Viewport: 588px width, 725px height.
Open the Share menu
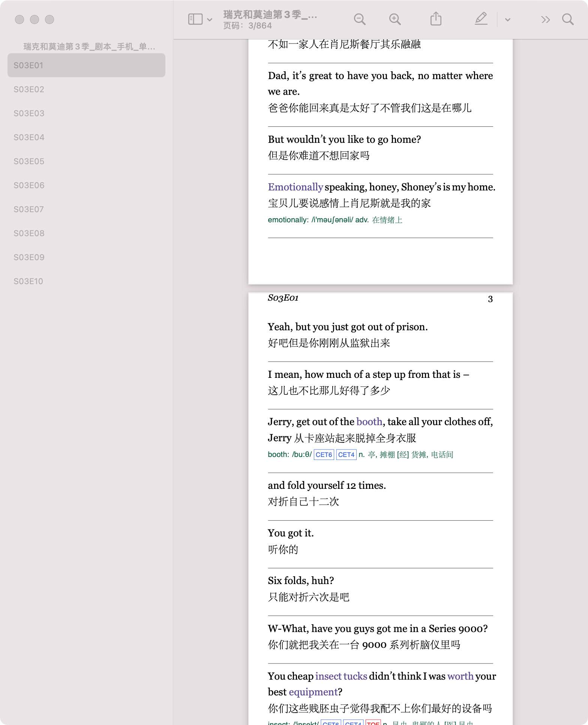coord(436,19)
